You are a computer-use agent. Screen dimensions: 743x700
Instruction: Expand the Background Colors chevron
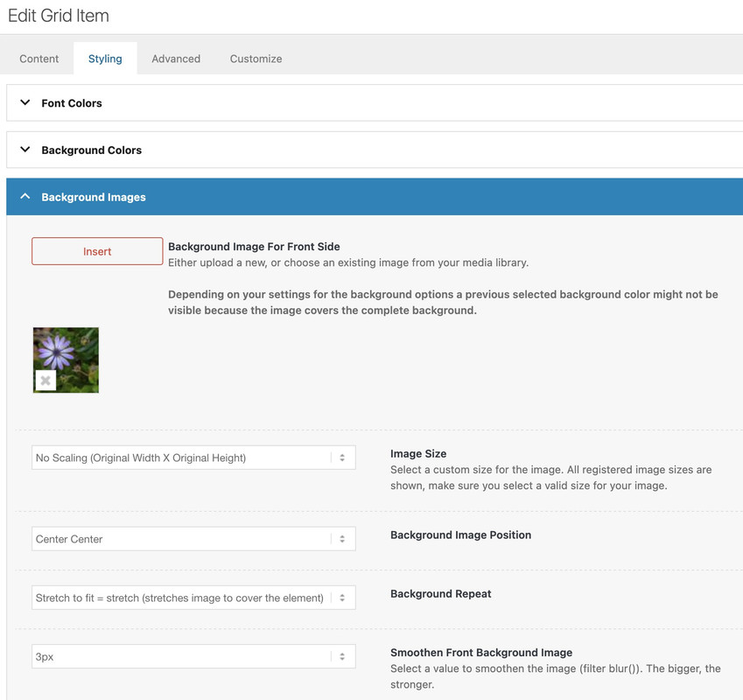pos(25,150)
